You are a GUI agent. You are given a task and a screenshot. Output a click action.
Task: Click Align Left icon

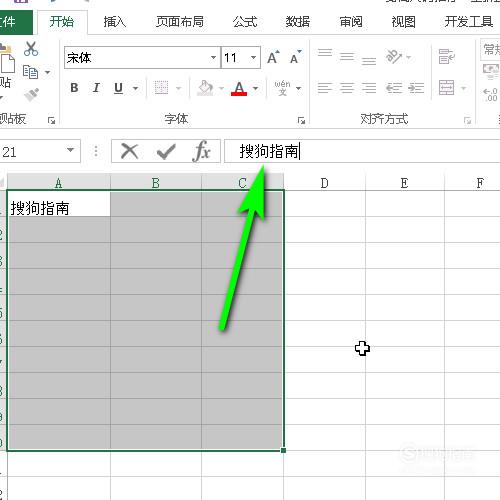325,88
